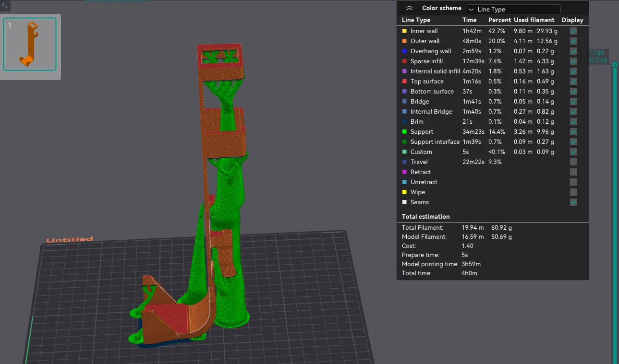Screen dimensions: 619x364
Task: Show Wipe moves via checkbox
Action: point(573,192)
